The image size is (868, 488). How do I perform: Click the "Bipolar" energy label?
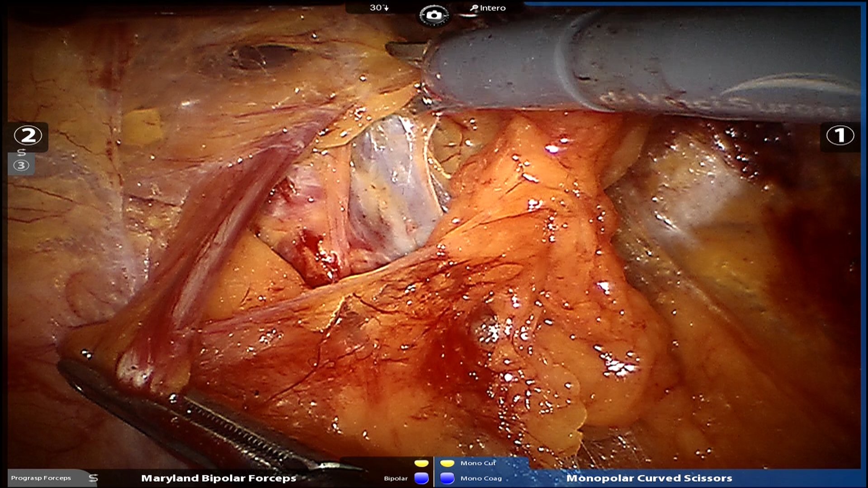click(396, 479)
